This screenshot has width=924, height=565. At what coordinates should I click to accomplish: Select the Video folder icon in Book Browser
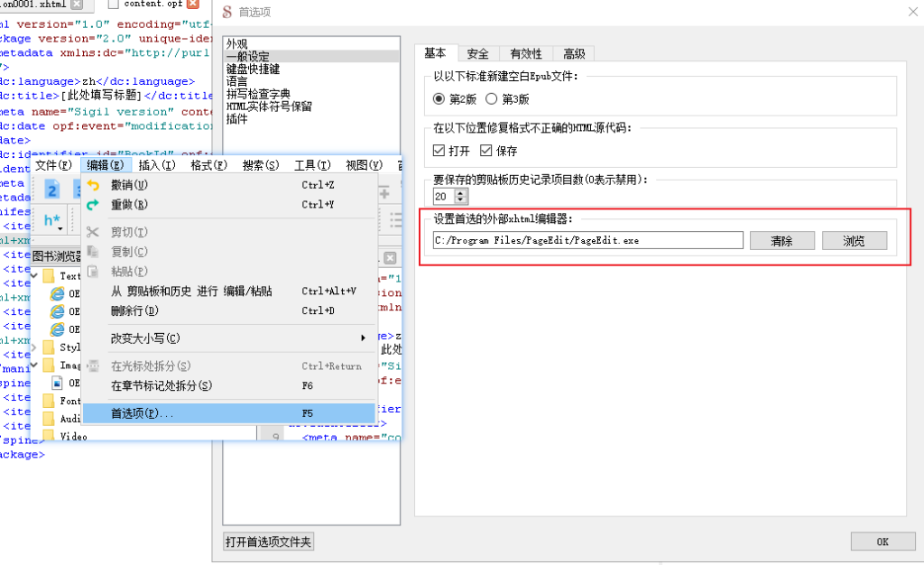[49, 436]
